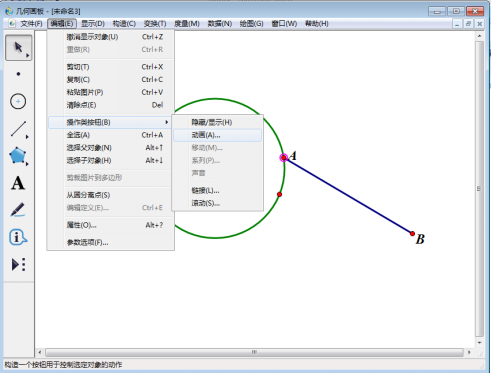This screenshot has height=373, width=492.
Task: Choose 撤消显示对象(U) undo entry
Action: [x=111, y=37]
